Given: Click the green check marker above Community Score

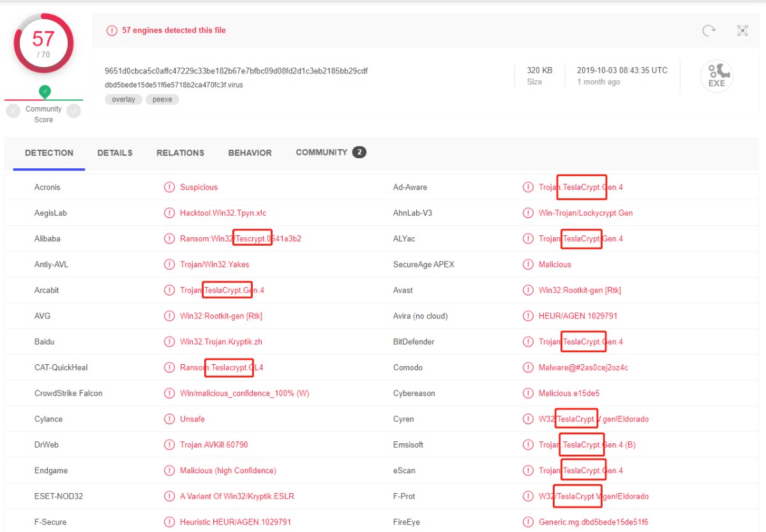Looking at the screenshot, I should tap(45, 92).
